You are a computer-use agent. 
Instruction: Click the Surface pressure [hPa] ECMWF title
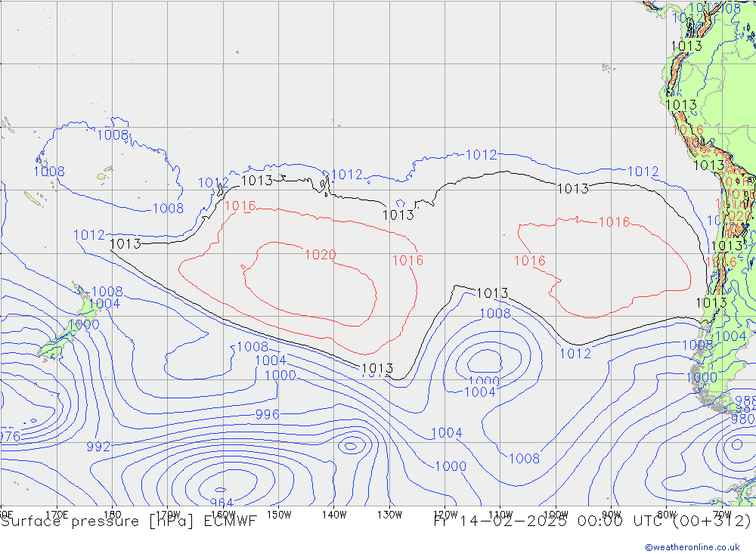(x=129, y=521)
